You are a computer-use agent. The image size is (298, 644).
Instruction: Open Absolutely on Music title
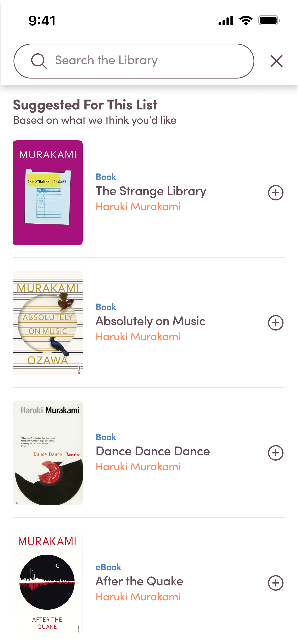click(150, 321)
